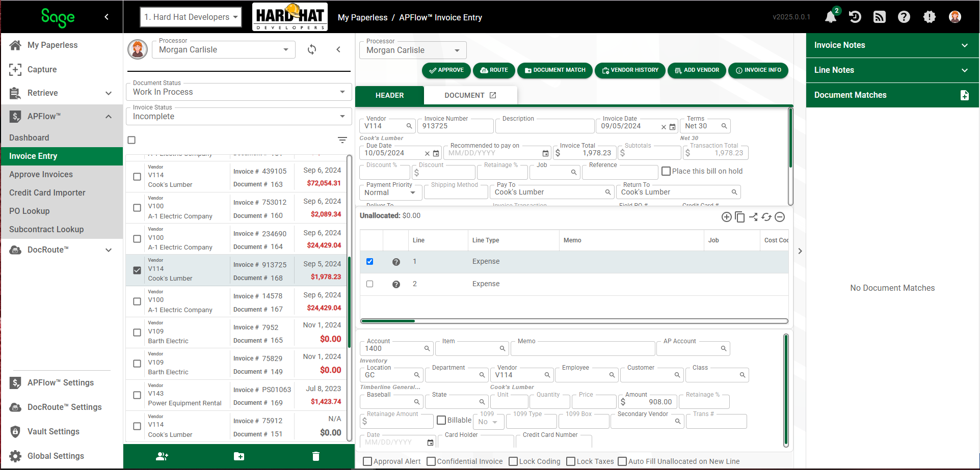This screenshot has width=980, height=470.
Task: Open the history clock icon in header
Action: click(x=855, y=17)
